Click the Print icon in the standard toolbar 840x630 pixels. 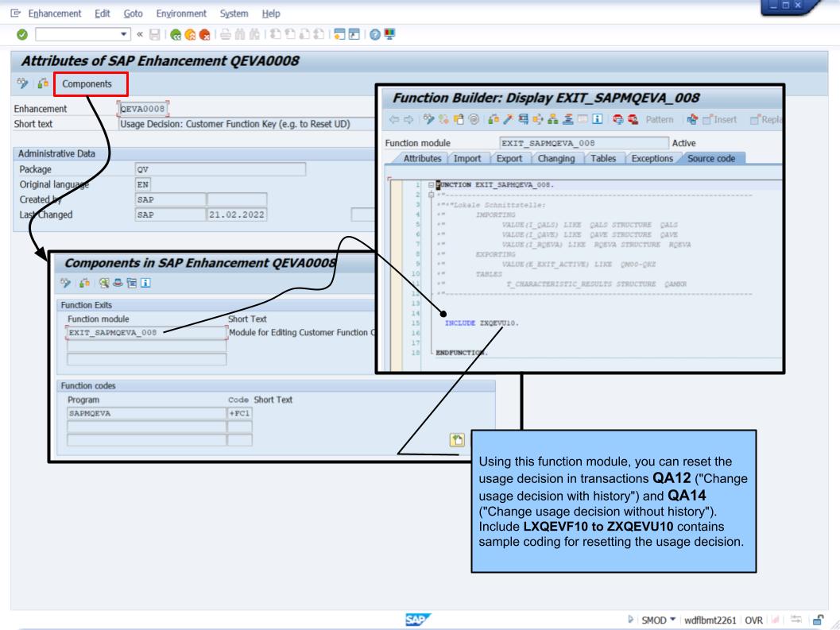226,35
